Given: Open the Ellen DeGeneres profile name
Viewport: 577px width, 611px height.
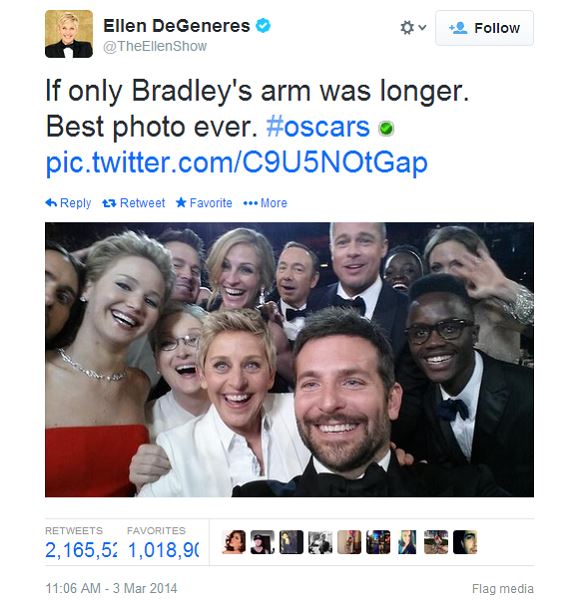Looking at the screenshot, I should (x=176, y=26).
